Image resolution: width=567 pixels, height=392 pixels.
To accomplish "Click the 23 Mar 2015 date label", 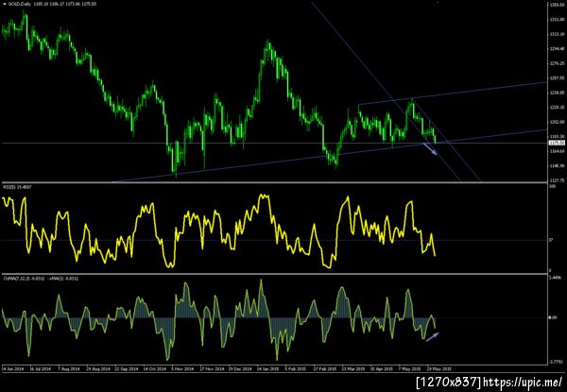I will click(354, 369).
